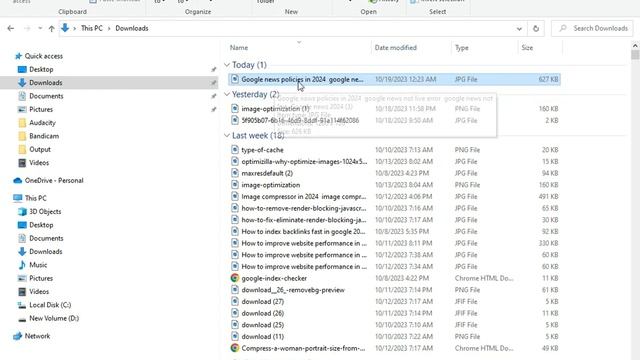Image resolution: width=640 pixels, height=360 pixels.
Task: Open the Audacity folder in sidebar
Action: click(42, 123)
